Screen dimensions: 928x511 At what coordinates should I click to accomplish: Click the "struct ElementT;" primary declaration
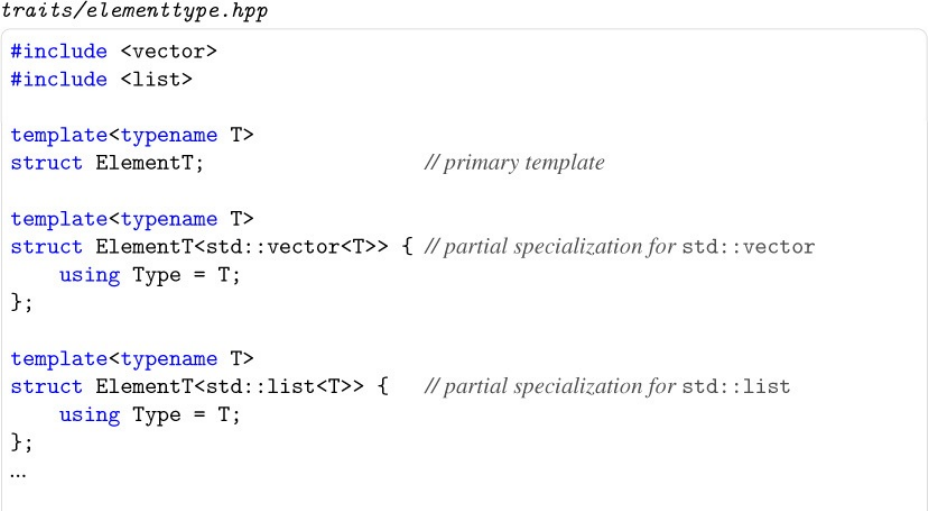[107, 163]
